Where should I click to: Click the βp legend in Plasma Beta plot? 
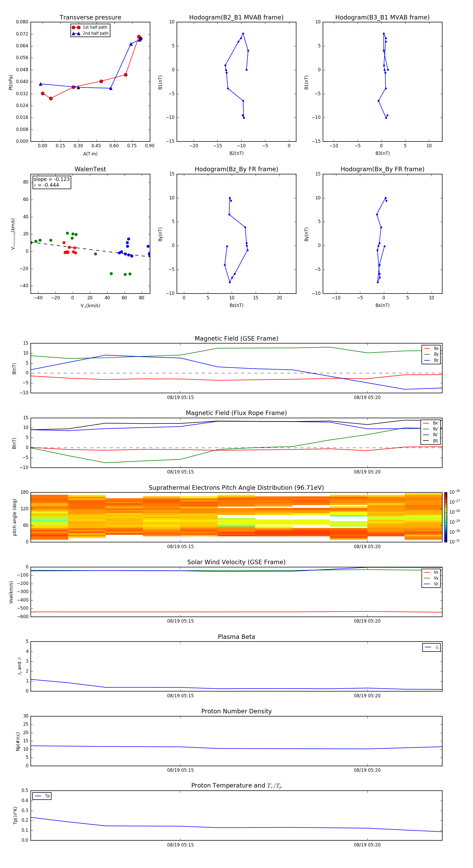pos(431,647)
